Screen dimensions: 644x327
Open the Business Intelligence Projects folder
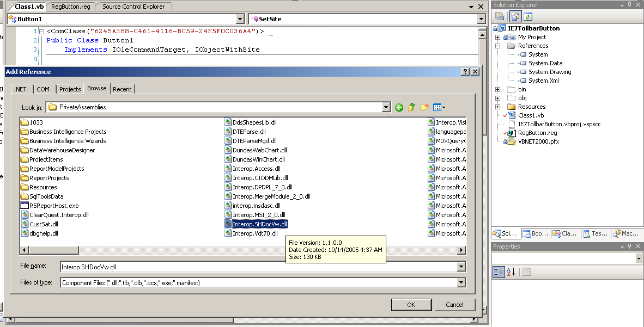point(64,132)
